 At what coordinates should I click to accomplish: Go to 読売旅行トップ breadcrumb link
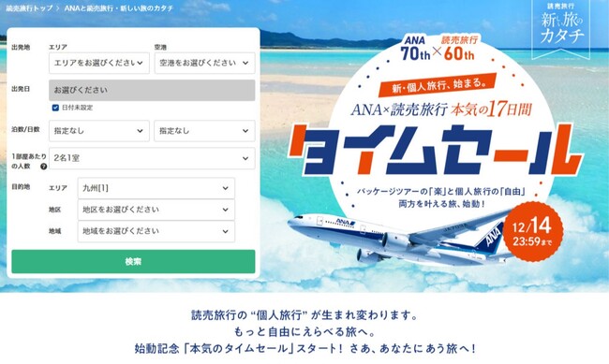tap(29, 8)
